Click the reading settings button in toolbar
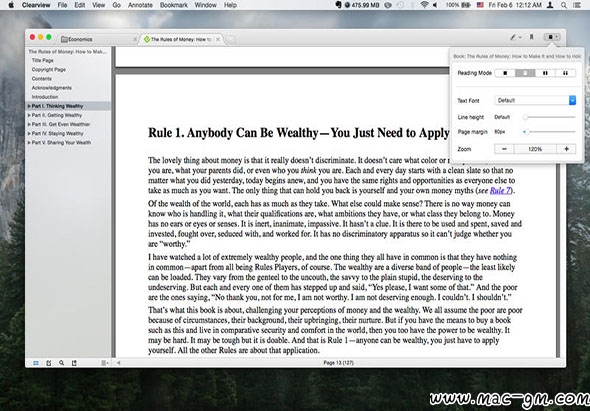This screenshot has height=411, width=590. pyautogui.click(x=552, y=37)
